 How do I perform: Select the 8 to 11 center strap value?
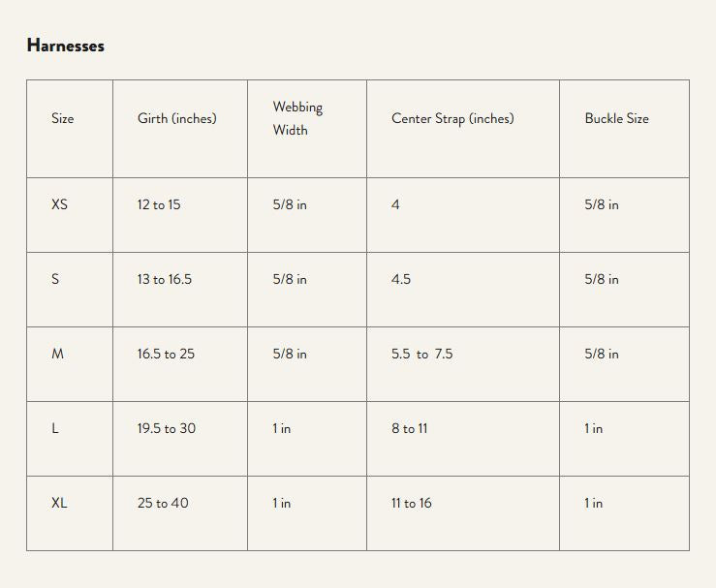pyautogui.click(x=409, y=428)
